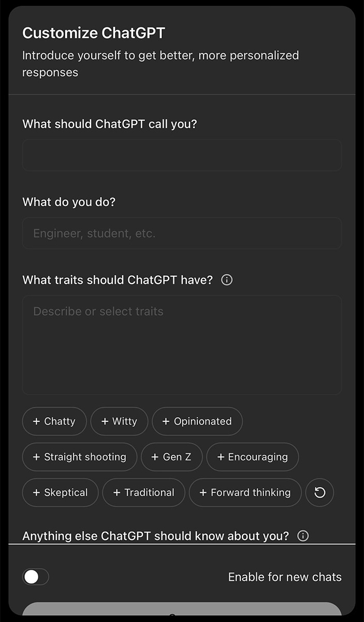Image resolution: width=364 pixels, height=622 pixels.
Task: Focus the 'What should ChatGPT call you' field
Action: click(182, 155)
